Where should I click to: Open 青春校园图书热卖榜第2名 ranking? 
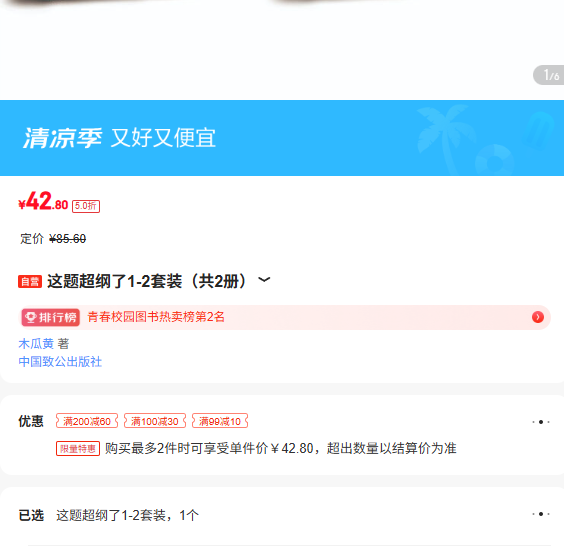click(x=156, y=317)
